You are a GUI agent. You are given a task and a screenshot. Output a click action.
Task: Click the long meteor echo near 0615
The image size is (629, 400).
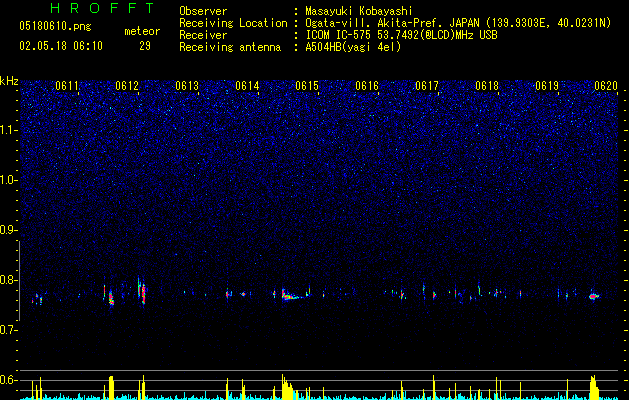292,295
